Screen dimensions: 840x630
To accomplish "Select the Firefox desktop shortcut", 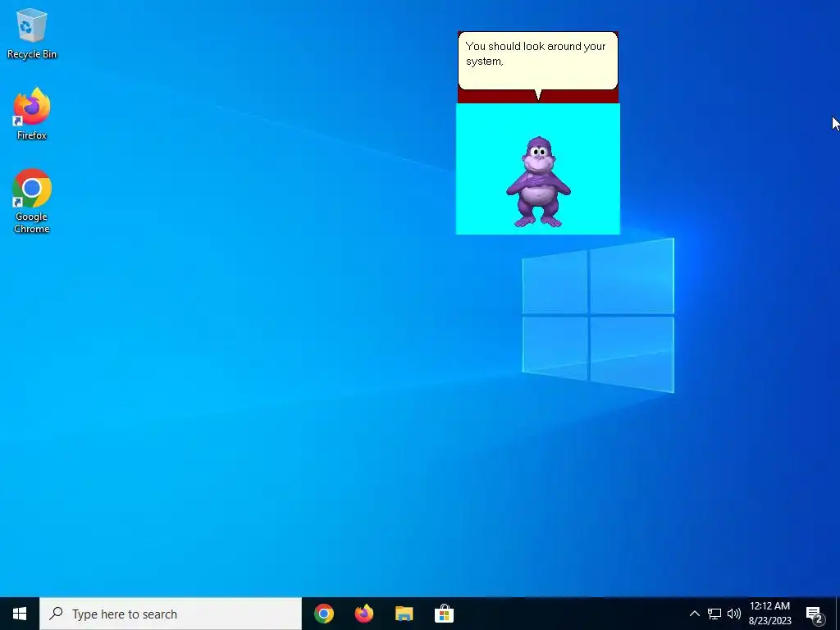I will (x=32, y=114).
